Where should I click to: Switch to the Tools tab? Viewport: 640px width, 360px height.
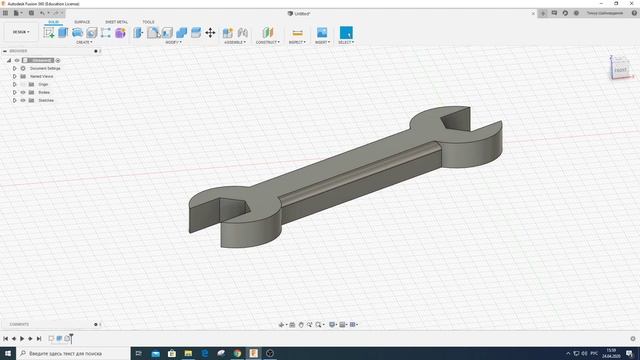coord(148,22)
